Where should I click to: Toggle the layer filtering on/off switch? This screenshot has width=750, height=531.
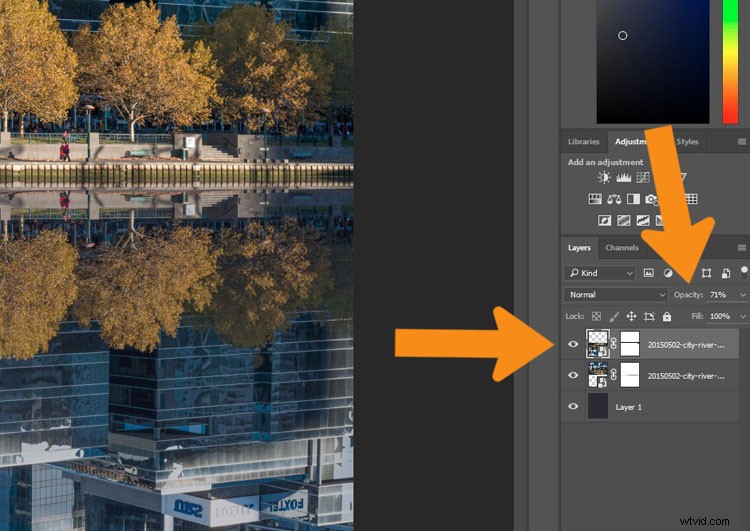pyautogui.click(x=744, y=273)
